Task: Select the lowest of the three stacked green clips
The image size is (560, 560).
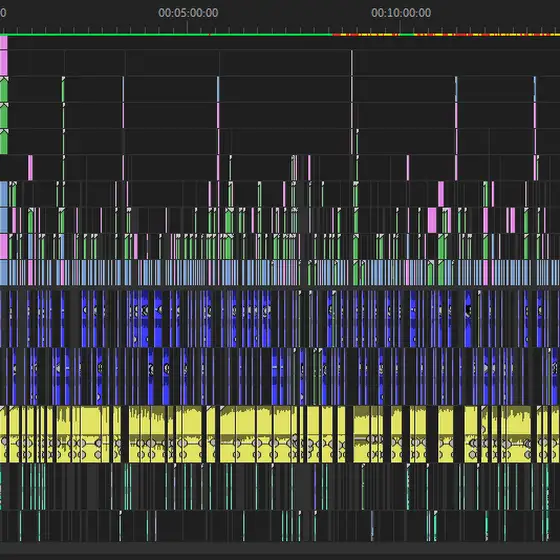Action: coord(4,141)
